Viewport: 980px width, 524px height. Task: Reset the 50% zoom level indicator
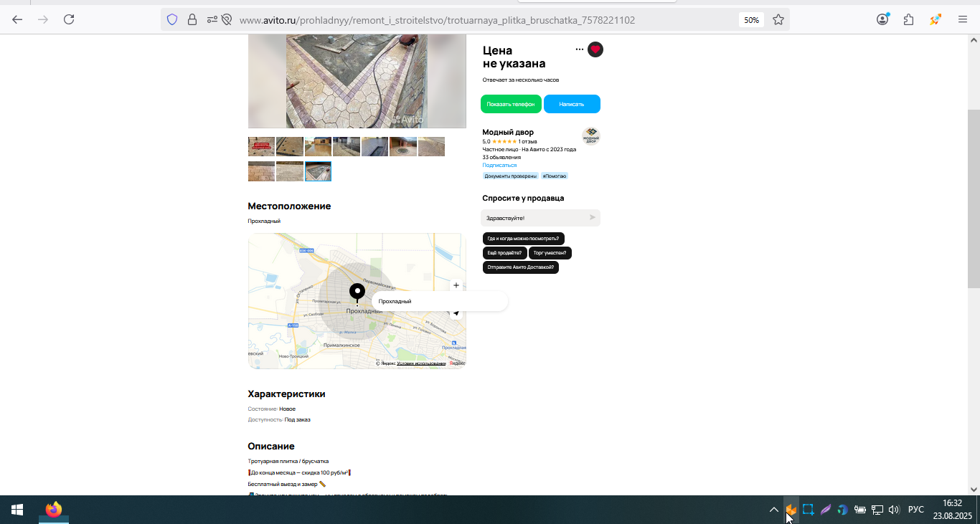pos(751,20)
